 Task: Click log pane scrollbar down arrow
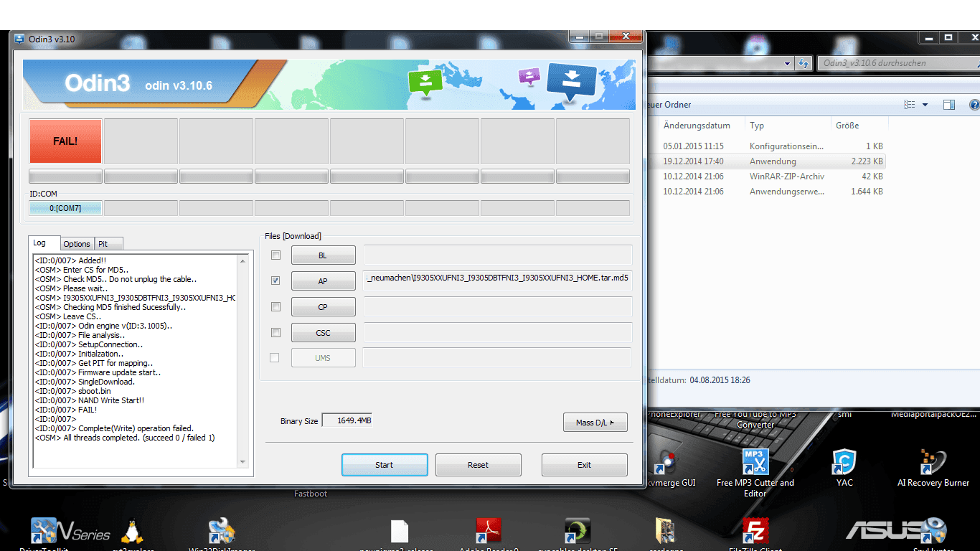[x=242, y=462]
